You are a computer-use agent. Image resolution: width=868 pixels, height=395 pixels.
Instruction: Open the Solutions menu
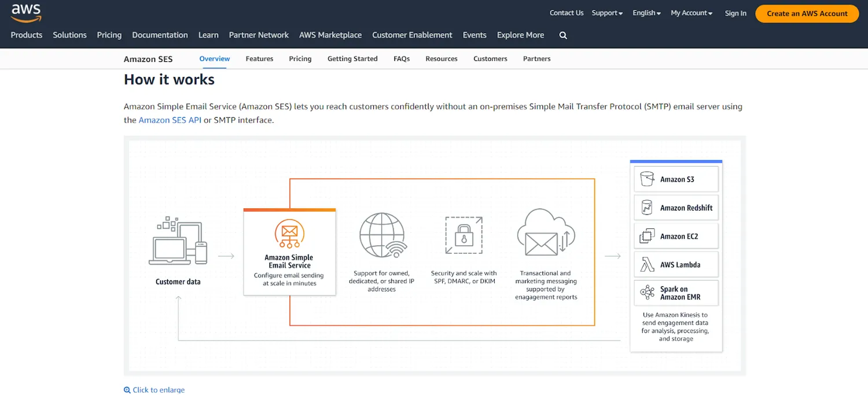tap(69, 35)
